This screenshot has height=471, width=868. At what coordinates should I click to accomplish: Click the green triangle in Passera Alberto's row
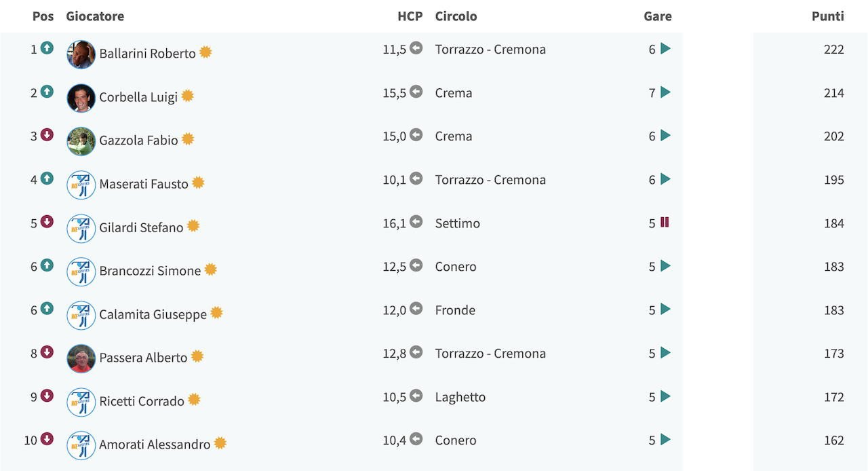(x=665, y=353)
